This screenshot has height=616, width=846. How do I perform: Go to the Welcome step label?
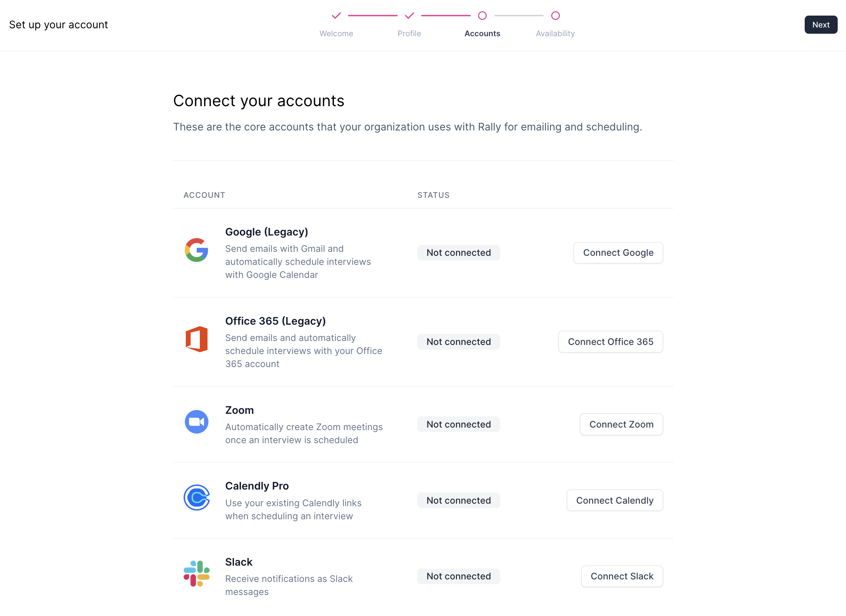click(336, 34)
